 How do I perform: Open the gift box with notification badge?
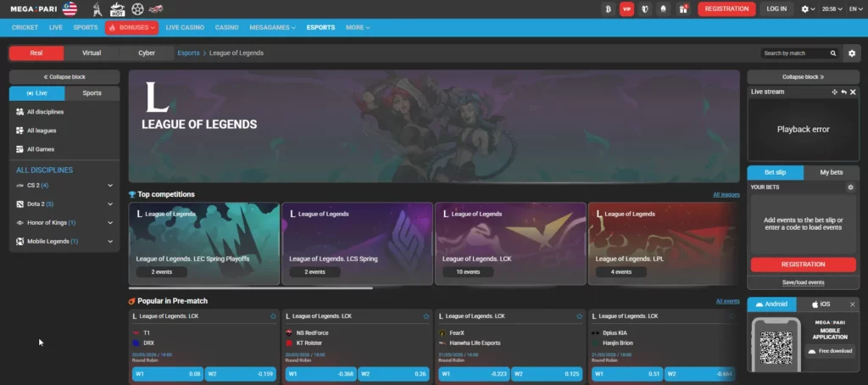tap(683, 8)
